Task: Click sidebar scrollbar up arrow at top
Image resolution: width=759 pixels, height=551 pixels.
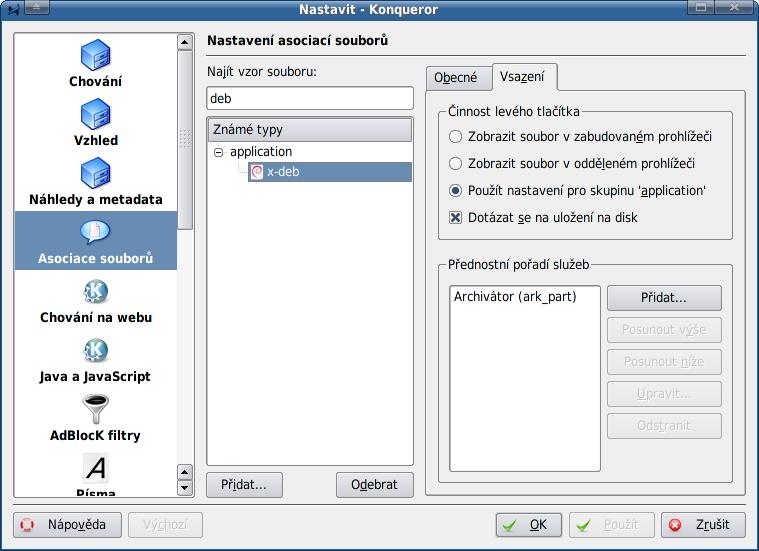Action: [184, 43]
